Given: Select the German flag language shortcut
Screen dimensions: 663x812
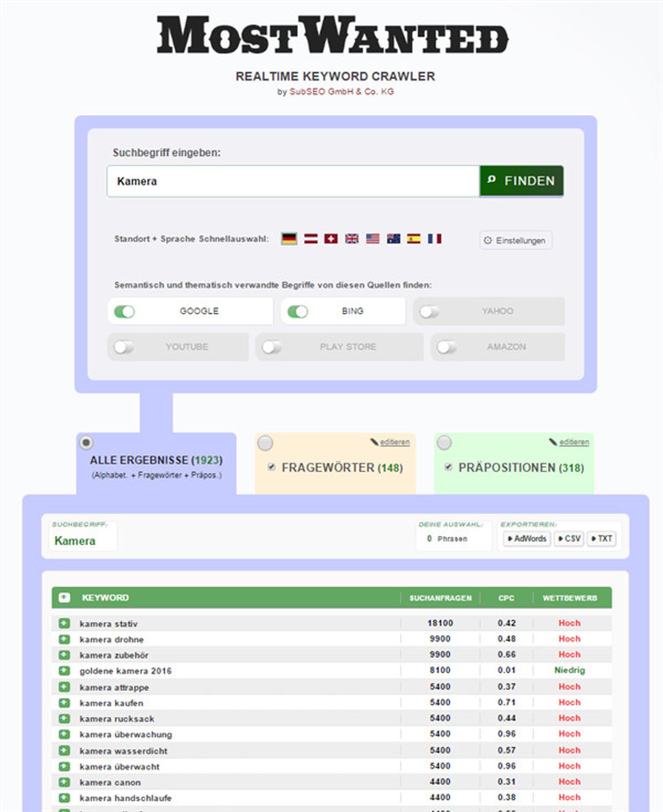Looking at the screenshot, I should click(289, 239).
